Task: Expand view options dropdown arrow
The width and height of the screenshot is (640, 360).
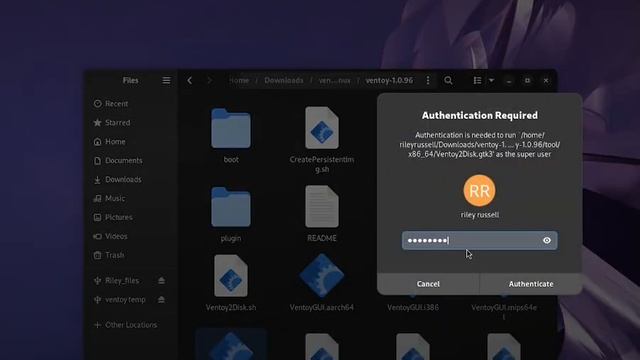Action: pyautogui.click(x=491, y=80)
